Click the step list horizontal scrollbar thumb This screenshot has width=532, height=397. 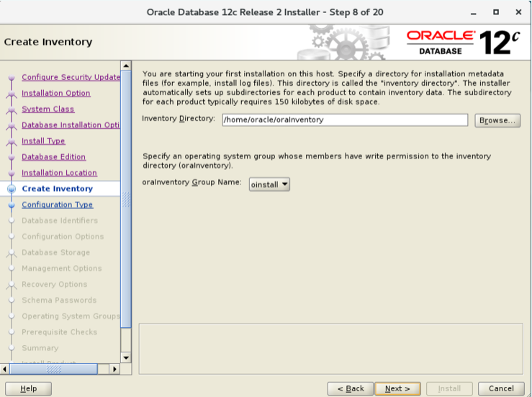click(x=53, y=369)
